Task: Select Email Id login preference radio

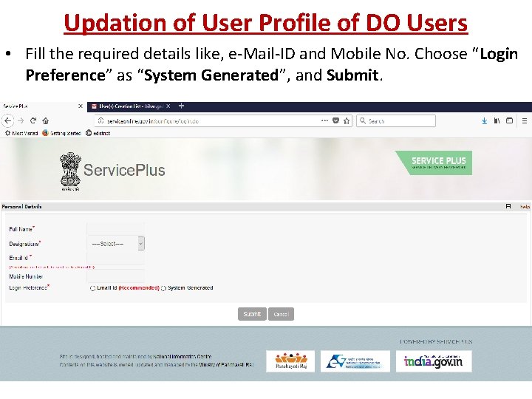Action: (x=92, y=288)
